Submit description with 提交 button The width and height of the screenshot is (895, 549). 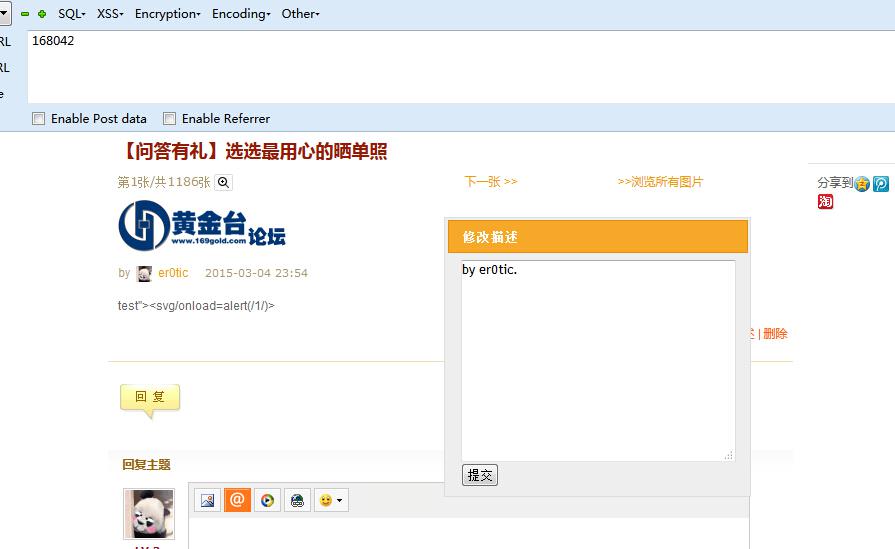(480, 475)
